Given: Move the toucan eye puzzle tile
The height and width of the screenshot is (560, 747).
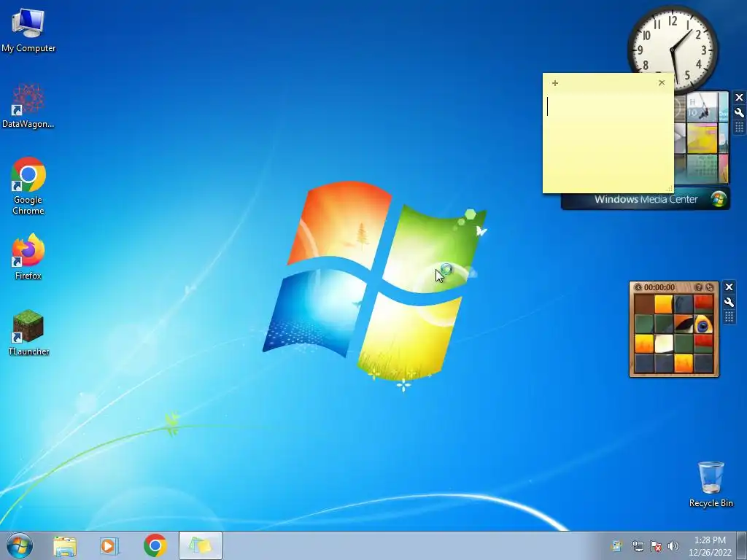Looking at the screenshot, I should coord(703,324).
